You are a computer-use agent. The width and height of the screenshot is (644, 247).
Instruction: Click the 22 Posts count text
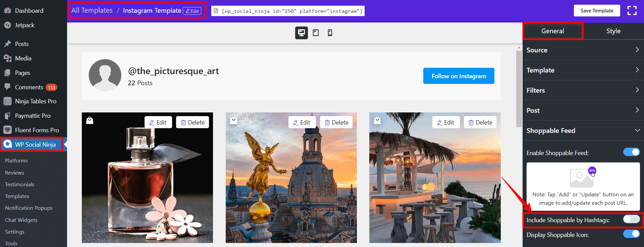pyautogui.click(x=140, y=83)
